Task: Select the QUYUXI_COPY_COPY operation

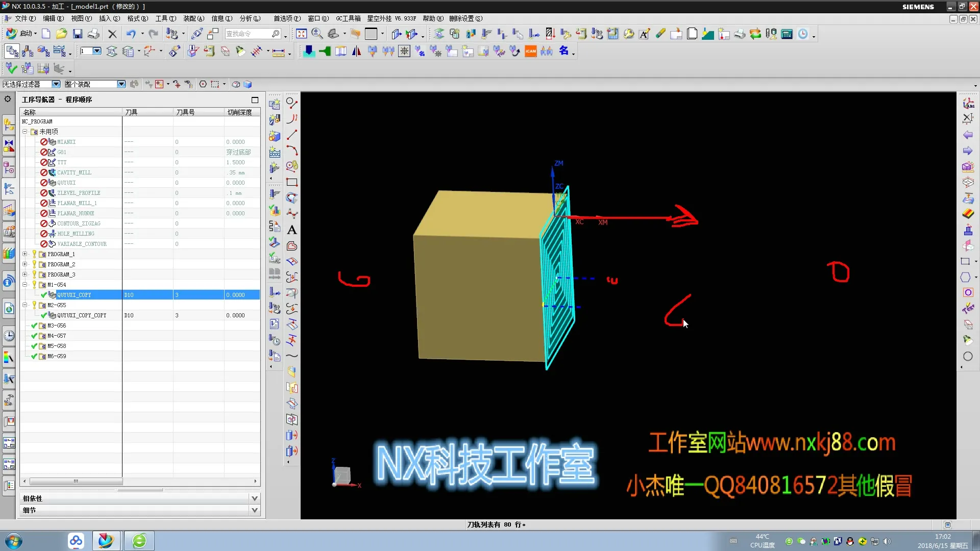Action: click(82, 315)
